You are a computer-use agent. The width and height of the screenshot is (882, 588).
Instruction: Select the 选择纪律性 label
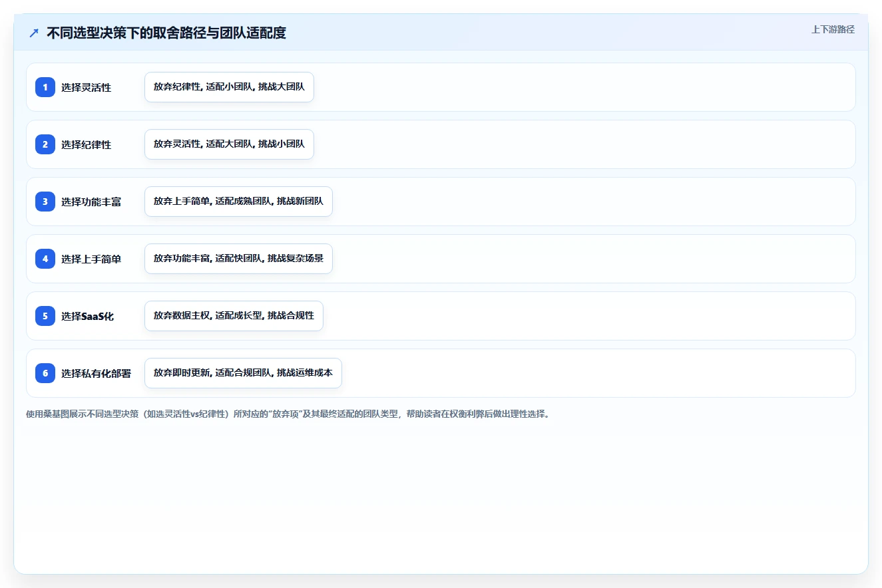pyautogui.click(x=86, y=144)
